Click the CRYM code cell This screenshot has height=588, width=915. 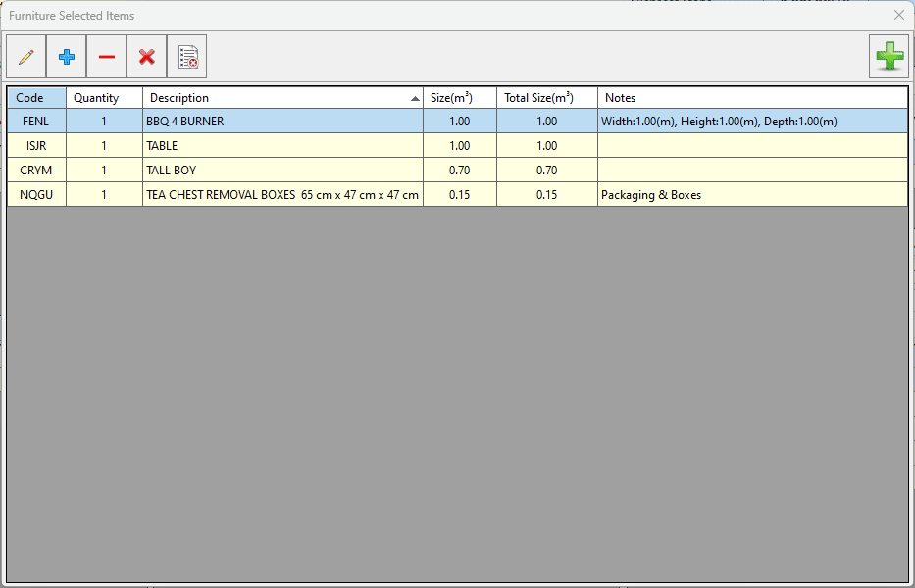click(x=36, y=171)
